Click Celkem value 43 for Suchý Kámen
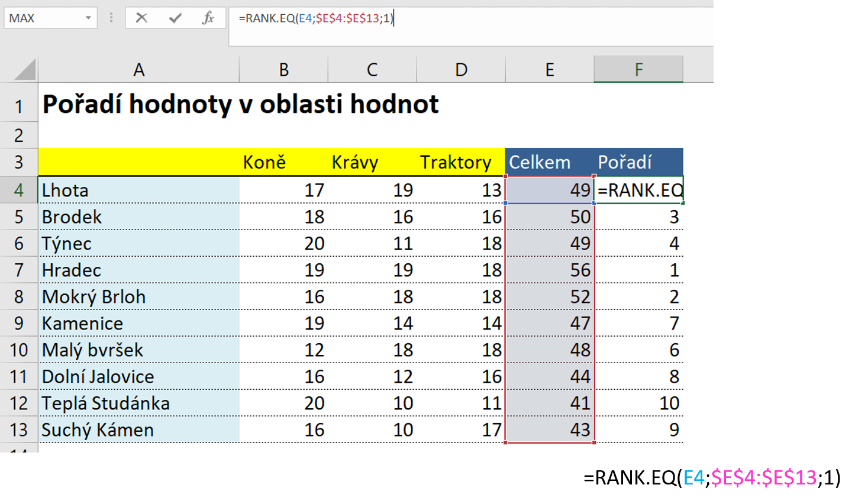855x504 pixels. [550, 429]
